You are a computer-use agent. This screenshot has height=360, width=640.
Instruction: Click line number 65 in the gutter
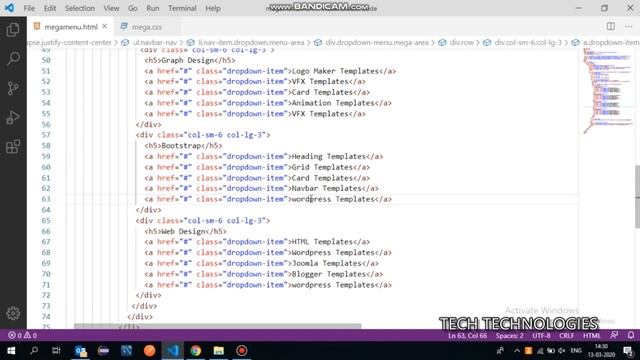click(46, 220)
